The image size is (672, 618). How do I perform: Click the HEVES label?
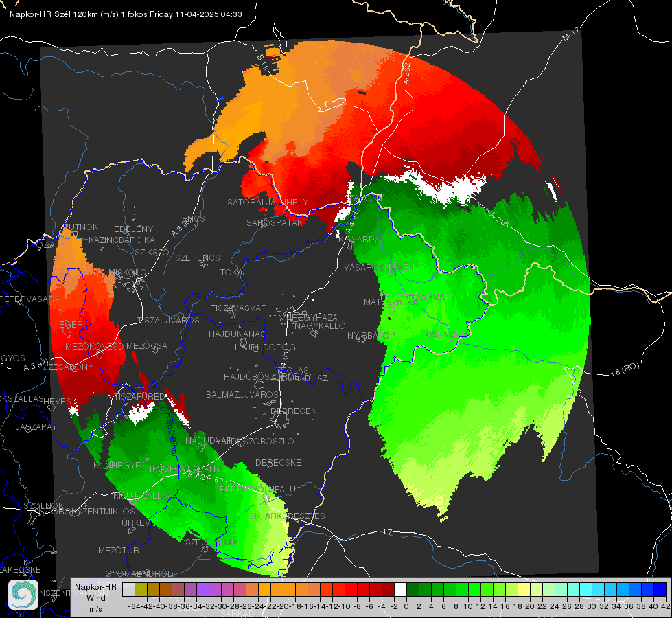click(58, 401)
